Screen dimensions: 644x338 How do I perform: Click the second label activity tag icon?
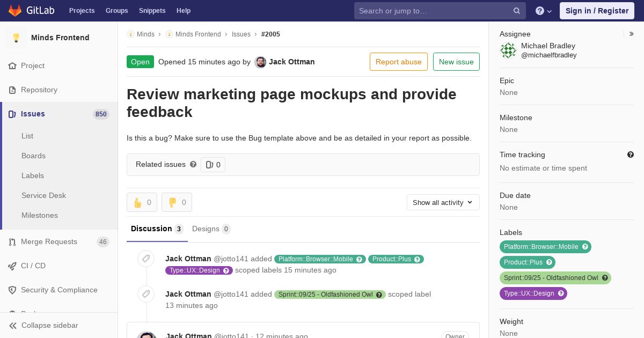(x=146, y=293)
